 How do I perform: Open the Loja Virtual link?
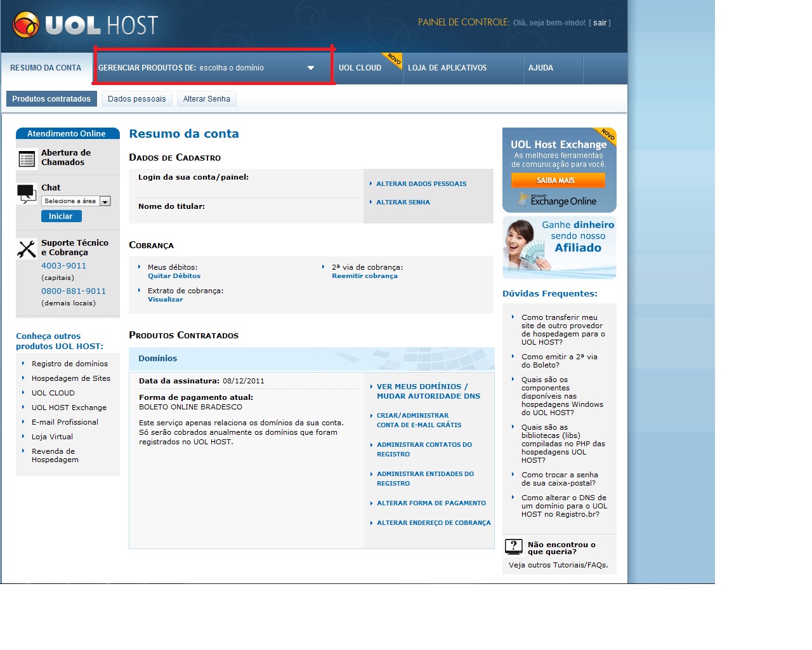click(52, 437)
